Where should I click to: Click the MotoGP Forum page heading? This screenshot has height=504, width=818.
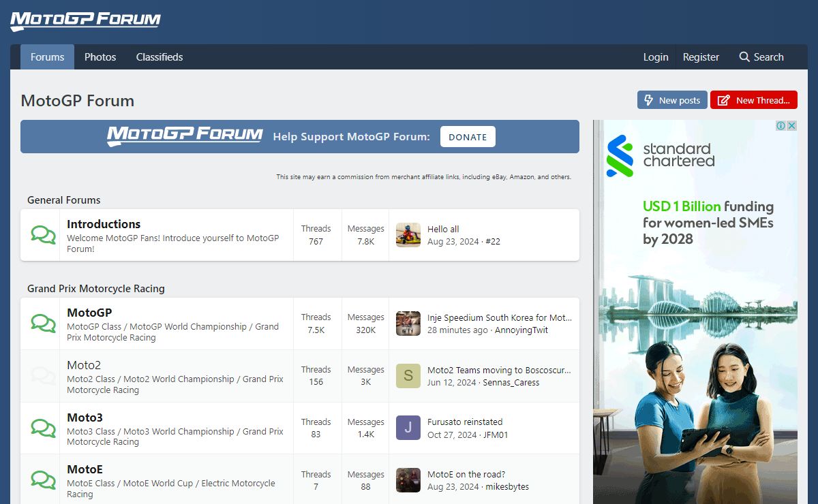tap(78, 101)
